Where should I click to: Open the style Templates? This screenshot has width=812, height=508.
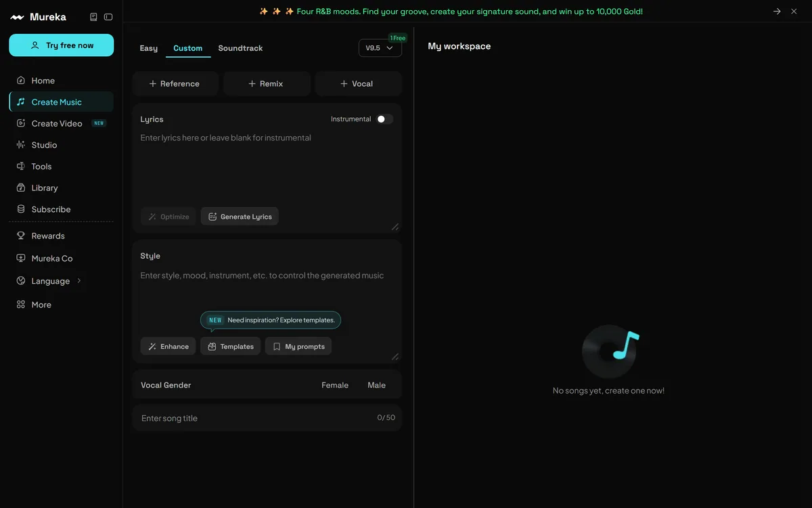(230, 346)
